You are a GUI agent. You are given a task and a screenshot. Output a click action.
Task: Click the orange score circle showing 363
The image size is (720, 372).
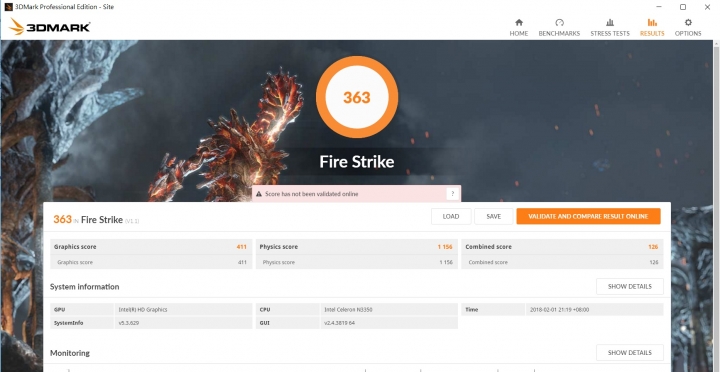pyautogui.click(x=357, y=97)
